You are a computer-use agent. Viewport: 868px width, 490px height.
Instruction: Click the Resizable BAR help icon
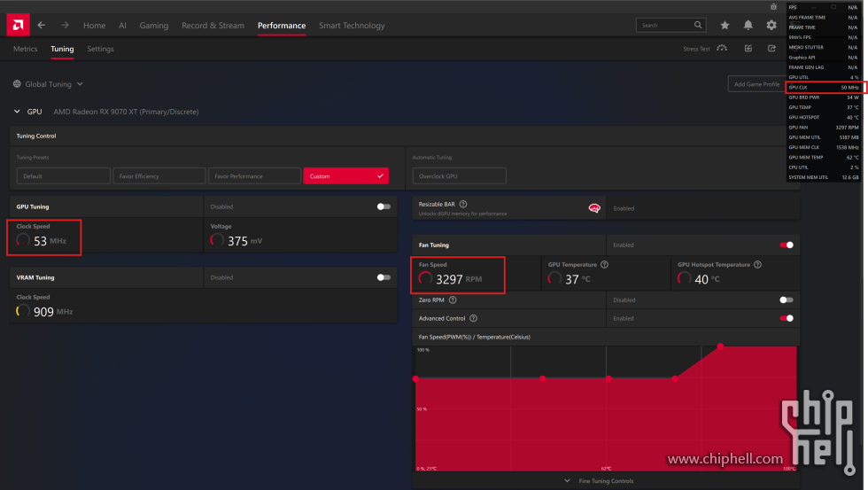point(463,204)
